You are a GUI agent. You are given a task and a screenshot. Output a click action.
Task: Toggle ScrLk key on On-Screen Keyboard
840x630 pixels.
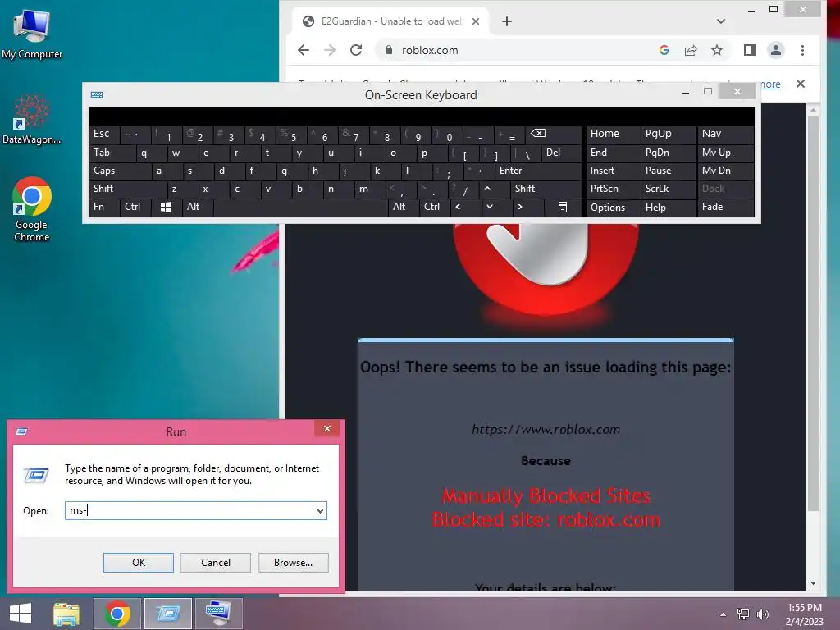coord(668,189)
